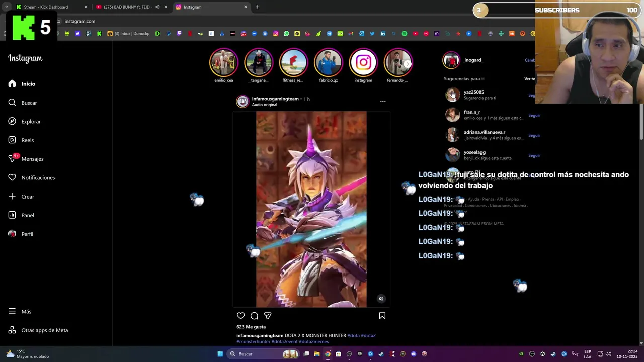Click the ESP LAA language indicator

[587, 354]
